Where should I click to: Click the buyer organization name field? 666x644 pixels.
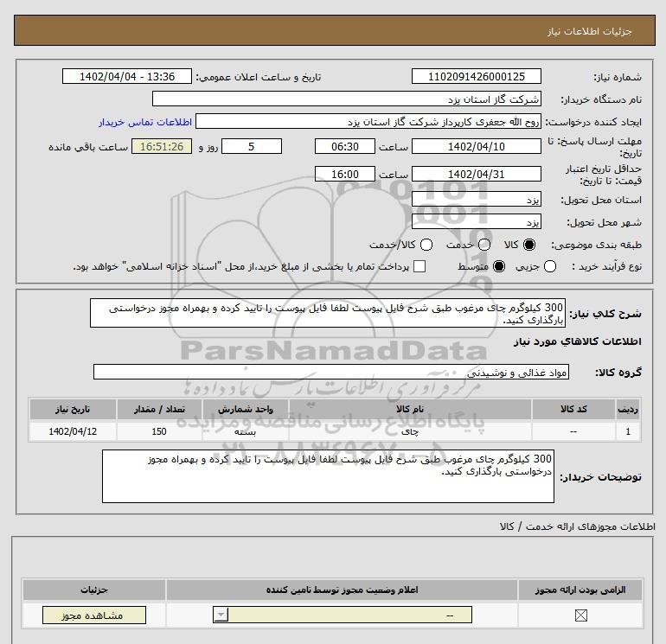coord(347,99)
